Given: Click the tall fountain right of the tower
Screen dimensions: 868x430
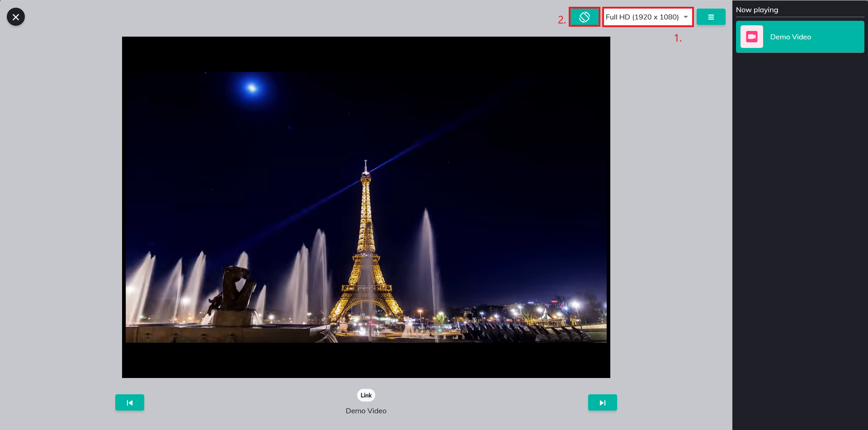Looking at the screenshot, I should pos(427,253).
